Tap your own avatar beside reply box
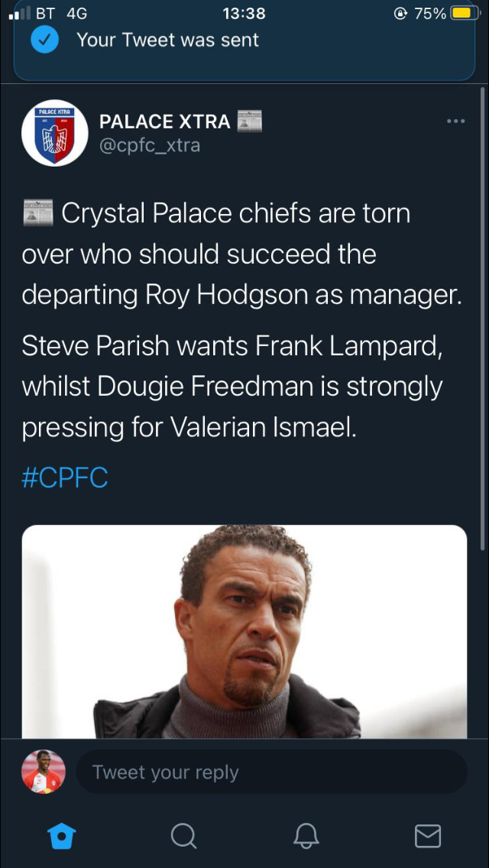 tap(44, 772)
